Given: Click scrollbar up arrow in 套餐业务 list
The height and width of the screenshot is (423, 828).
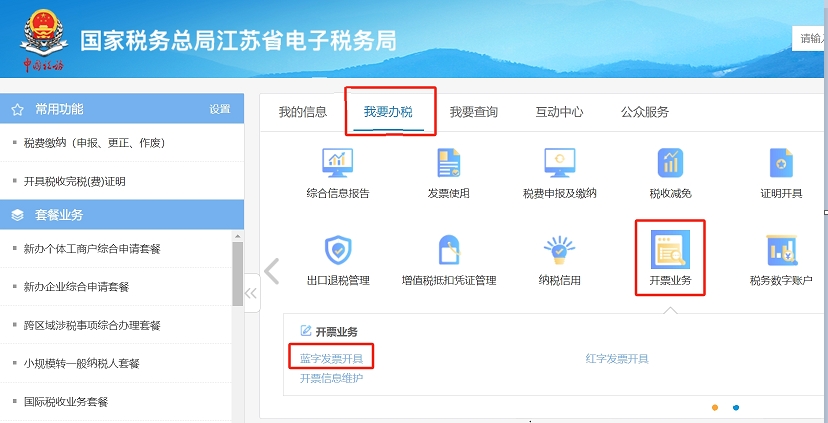Looking at the screenshot, I should (238, 236).
